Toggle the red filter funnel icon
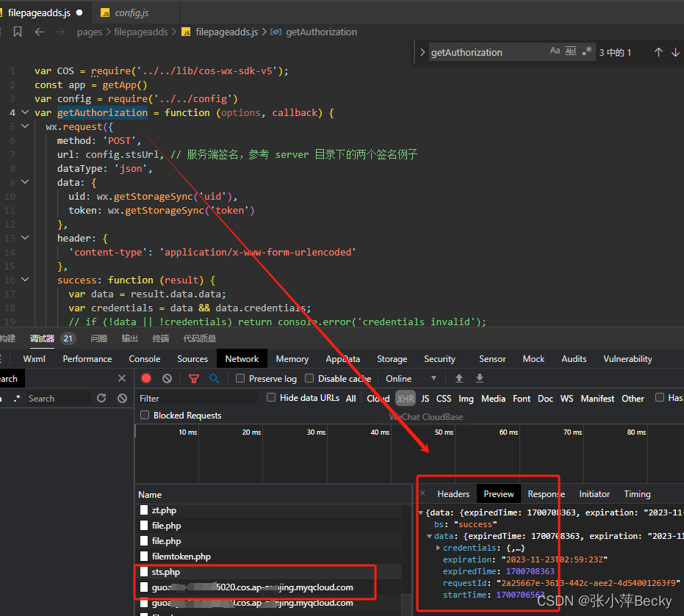 pyautogui.click(x=194, y=379)
